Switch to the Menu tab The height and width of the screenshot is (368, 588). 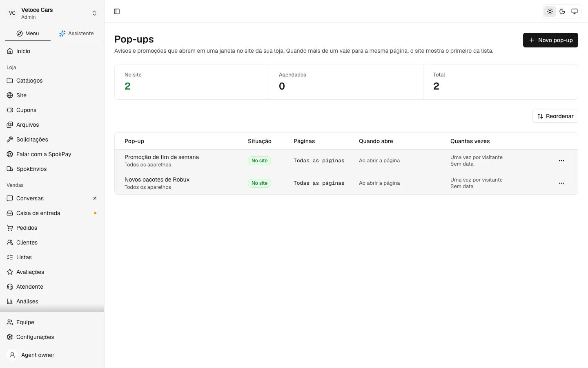click(x=28, y=34)
